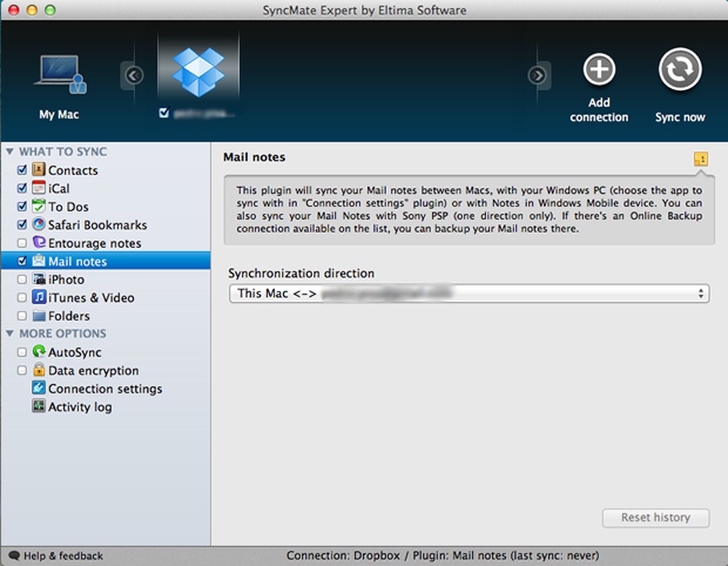Open the Activity log

coord(78,406)
